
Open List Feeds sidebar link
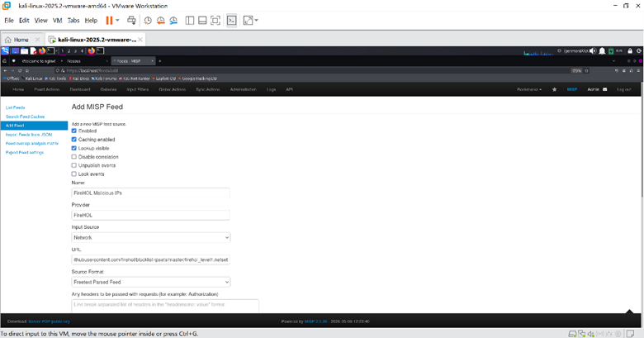[15, 107]
